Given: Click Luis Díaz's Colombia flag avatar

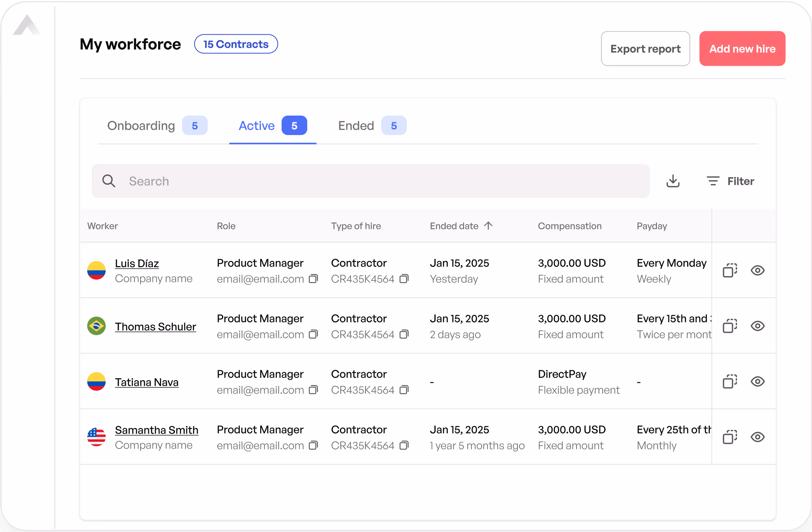Looking at the screenshot, I should click(x=96, y=270).
